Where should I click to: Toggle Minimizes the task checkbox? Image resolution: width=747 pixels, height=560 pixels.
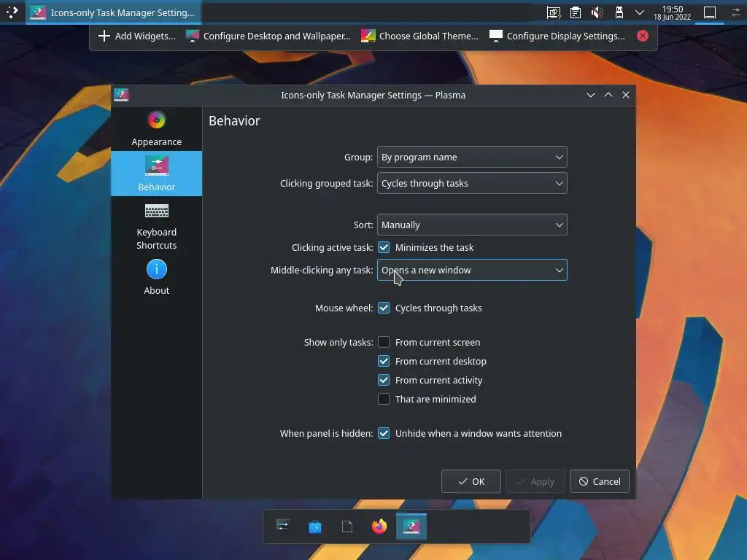point(384,247)
